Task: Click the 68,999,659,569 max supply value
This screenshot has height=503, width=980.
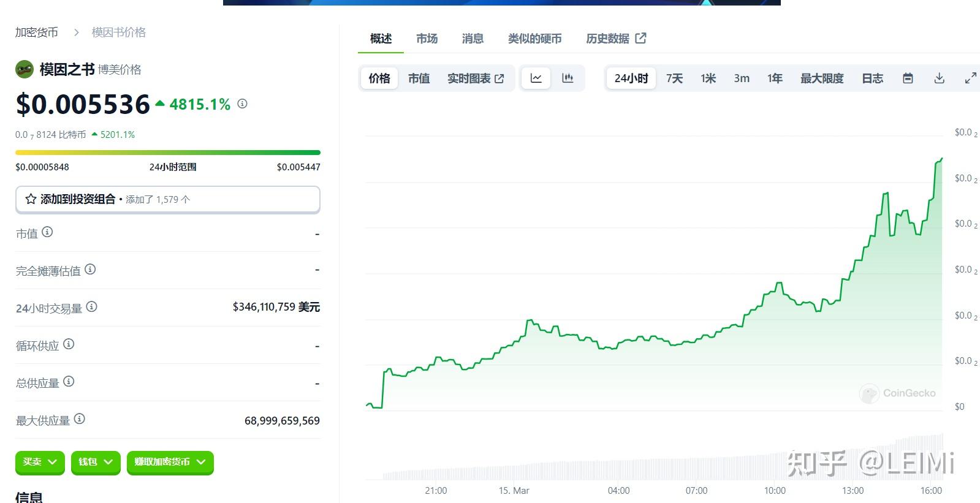Action: click(282, 421)
